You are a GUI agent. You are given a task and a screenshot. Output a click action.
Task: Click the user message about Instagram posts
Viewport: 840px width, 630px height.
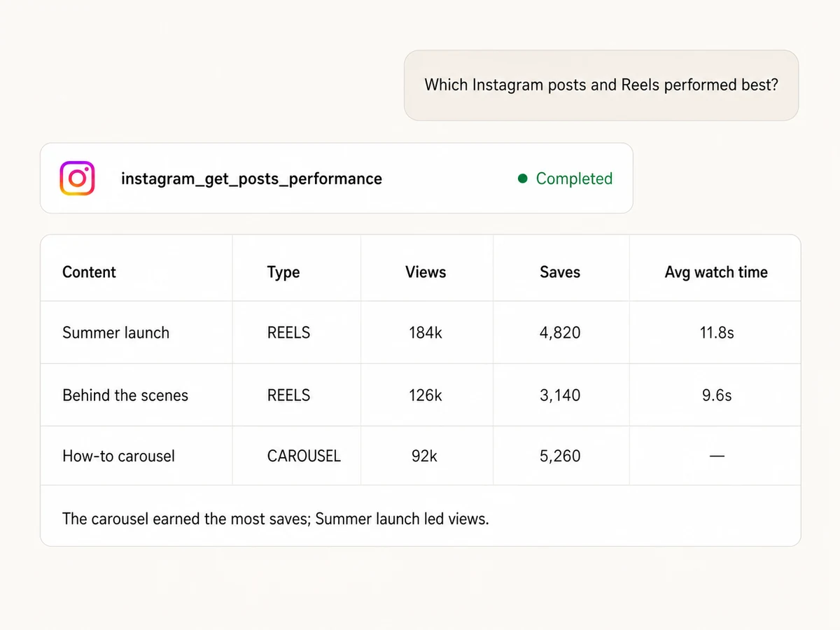click(601, 85)
